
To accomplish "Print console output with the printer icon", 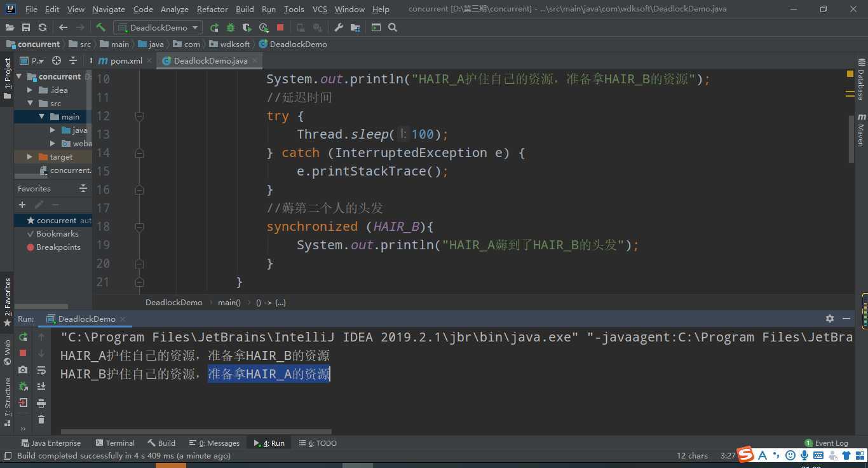I will pyautogui.click(x=41, y=403).
